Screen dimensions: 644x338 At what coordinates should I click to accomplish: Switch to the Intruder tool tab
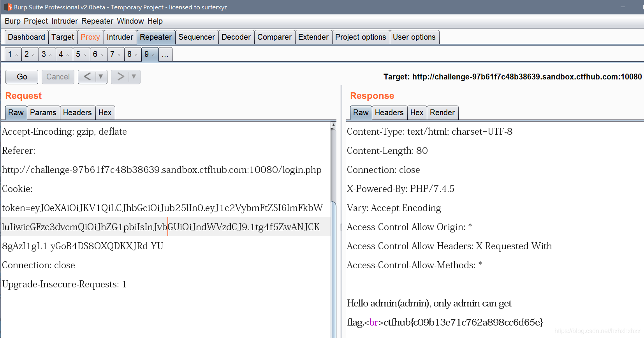pos(120,37)
